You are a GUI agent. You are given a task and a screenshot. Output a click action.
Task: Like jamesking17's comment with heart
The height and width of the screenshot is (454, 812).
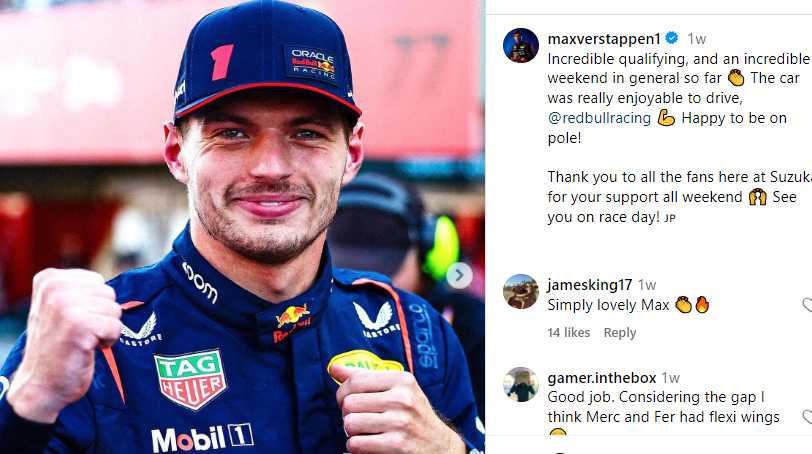point(807,304)
